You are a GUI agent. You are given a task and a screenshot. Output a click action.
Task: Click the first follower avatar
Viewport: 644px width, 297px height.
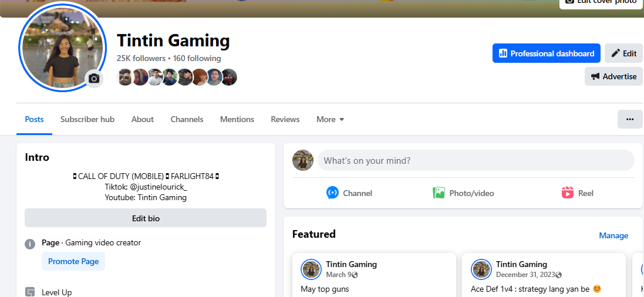coord(124,77)
